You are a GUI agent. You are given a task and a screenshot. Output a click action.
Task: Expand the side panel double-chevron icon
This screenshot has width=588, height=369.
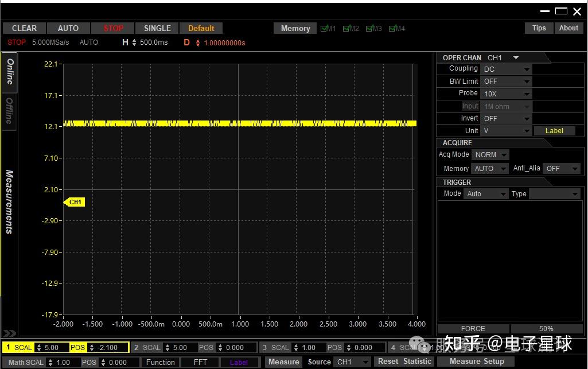[9, 333]
